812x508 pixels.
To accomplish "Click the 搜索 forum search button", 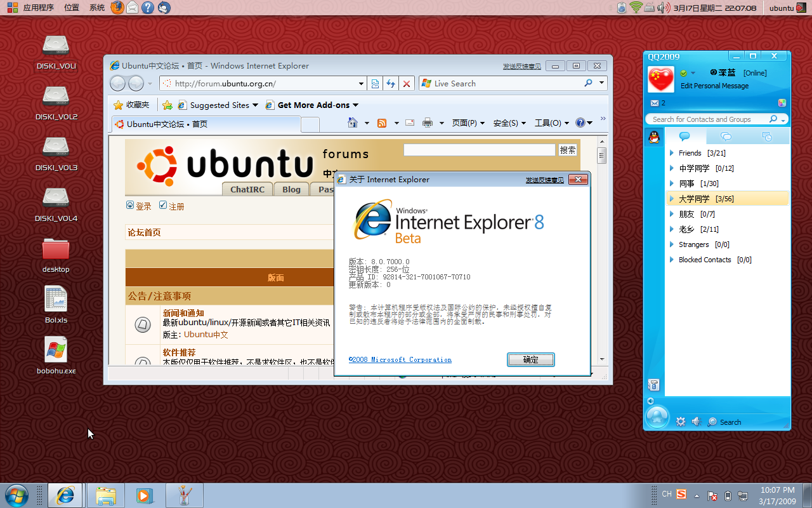I will tap(568, 150).
